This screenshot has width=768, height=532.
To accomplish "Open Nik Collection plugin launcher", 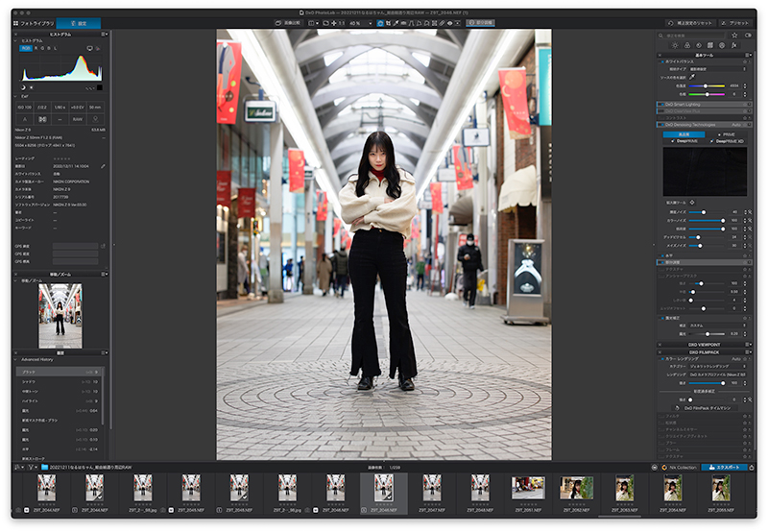I will point(681,468).
